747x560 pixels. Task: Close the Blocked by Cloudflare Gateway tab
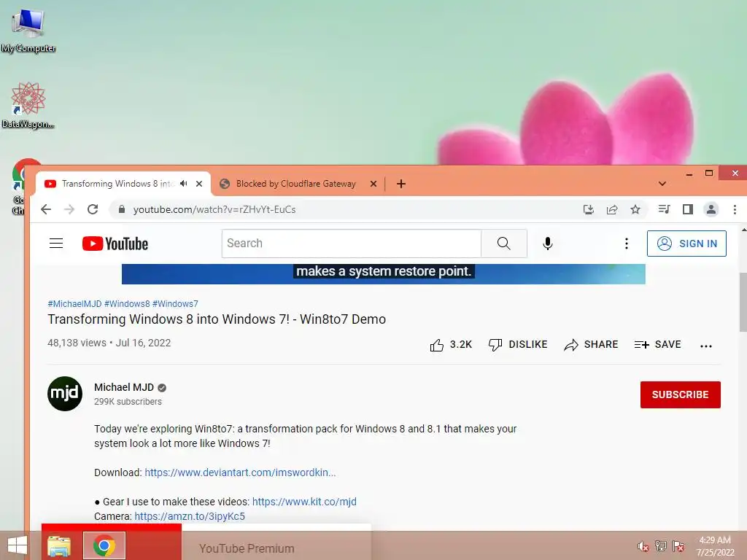[373, 184]
